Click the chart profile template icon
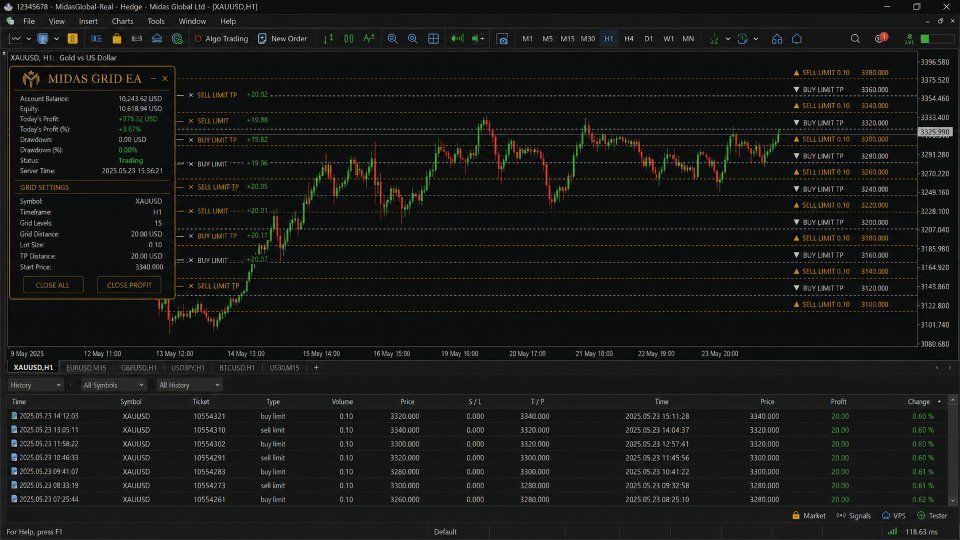The height and width of the screenshot is (540, 960). pos(42,39)
